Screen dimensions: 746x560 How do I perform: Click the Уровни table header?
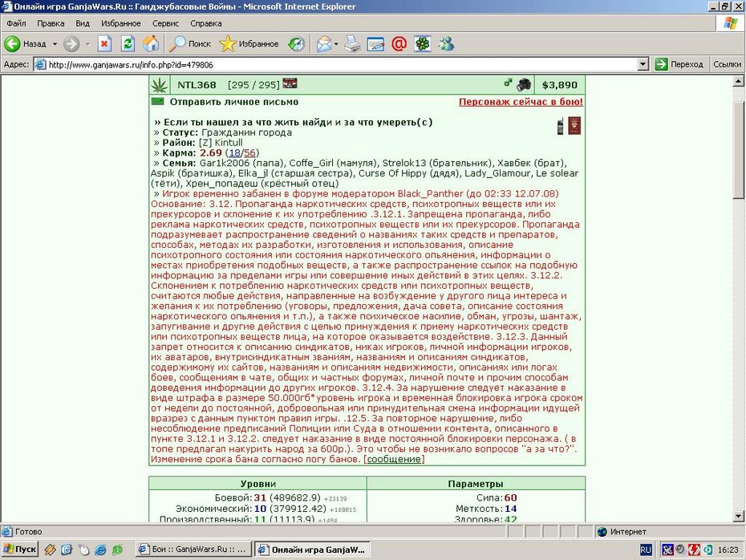coord(257,484)
